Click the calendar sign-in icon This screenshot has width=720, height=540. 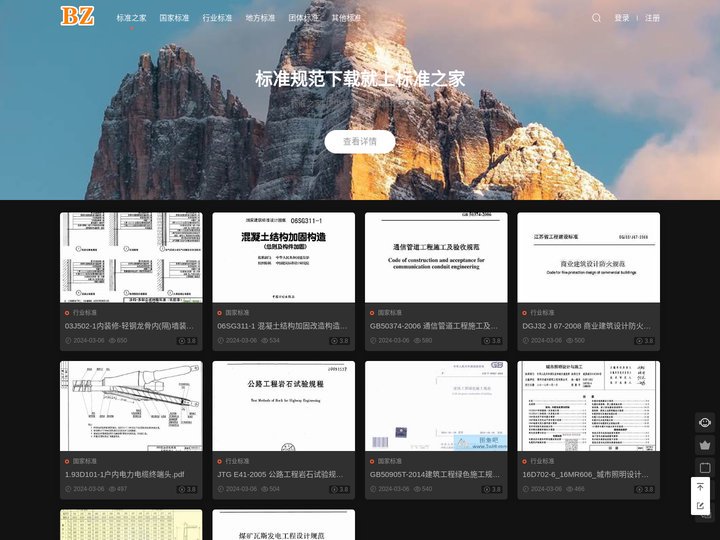coord(704,468)
